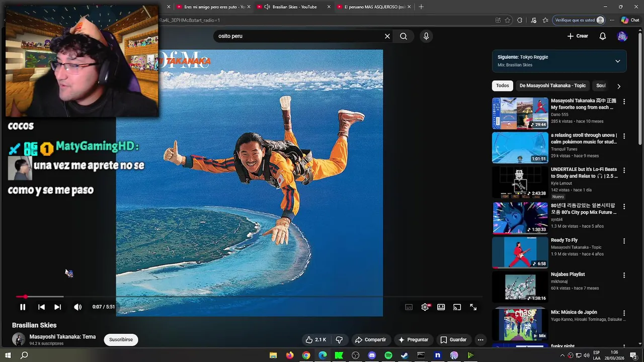The width and height of the screenshot is (644, 362).
Task: Close the 'Brasilian Skies - YouTube' tab
Action: pyautogui.click(x=329, y=7)
